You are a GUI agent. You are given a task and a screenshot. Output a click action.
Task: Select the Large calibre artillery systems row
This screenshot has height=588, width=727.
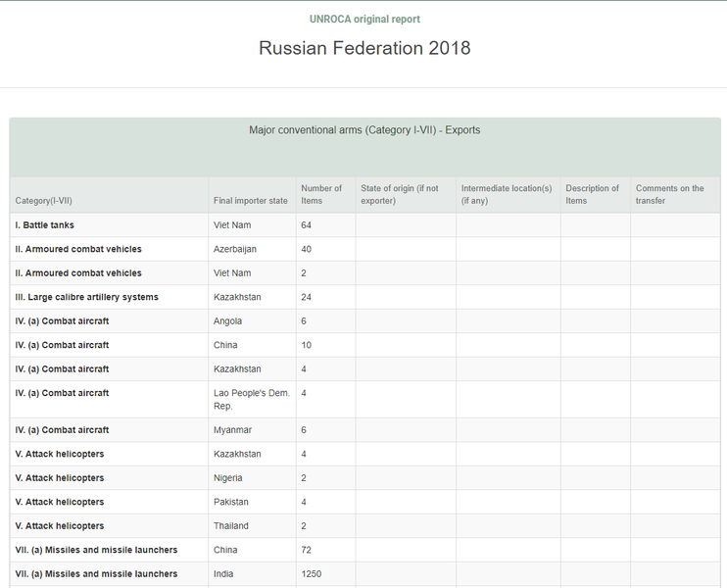point(364,297)
